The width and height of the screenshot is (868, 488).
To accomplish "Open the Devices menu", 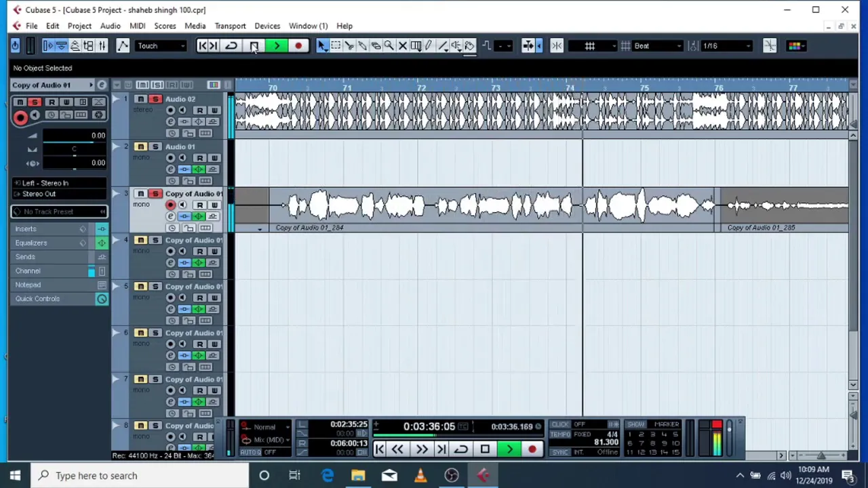I will [x=267, y=26].
